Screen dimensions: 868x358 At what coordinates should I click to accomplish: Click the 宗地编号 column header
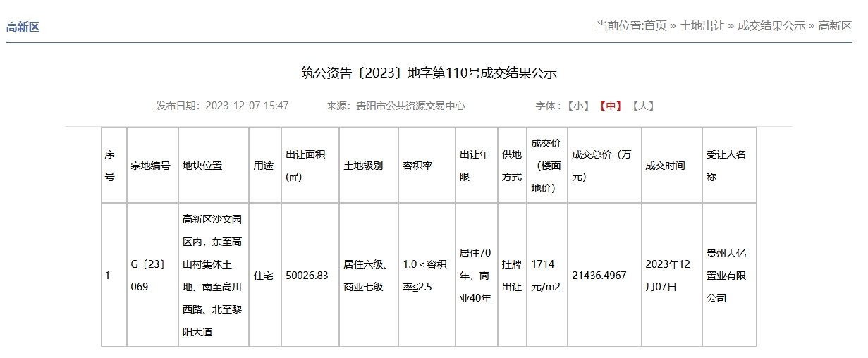click(150, 166)
